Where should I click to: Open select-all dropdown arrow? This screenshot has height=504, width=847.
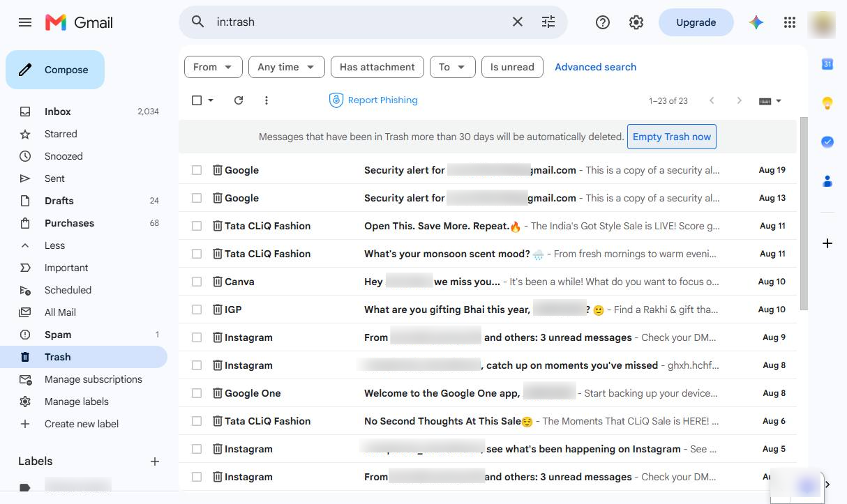211,100
